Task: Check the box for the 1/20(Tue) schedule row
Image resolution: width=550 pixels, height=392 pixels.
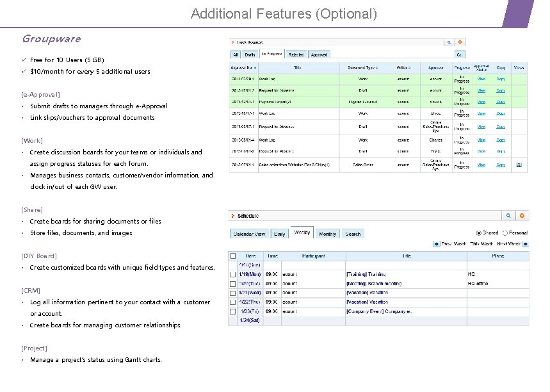Action: click(x=232, y=284)
